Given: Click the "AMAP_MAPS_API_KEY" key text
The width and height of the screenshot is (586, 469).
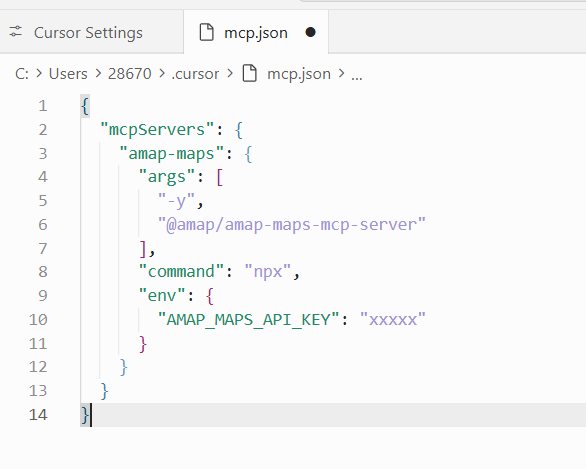Looking at the screenshot, I should tap(249, 320).
